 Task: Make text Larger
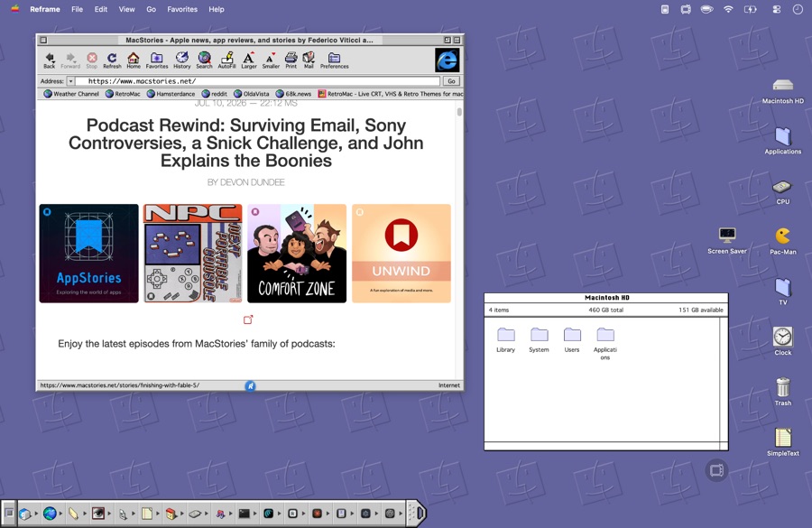pos(249,60)
